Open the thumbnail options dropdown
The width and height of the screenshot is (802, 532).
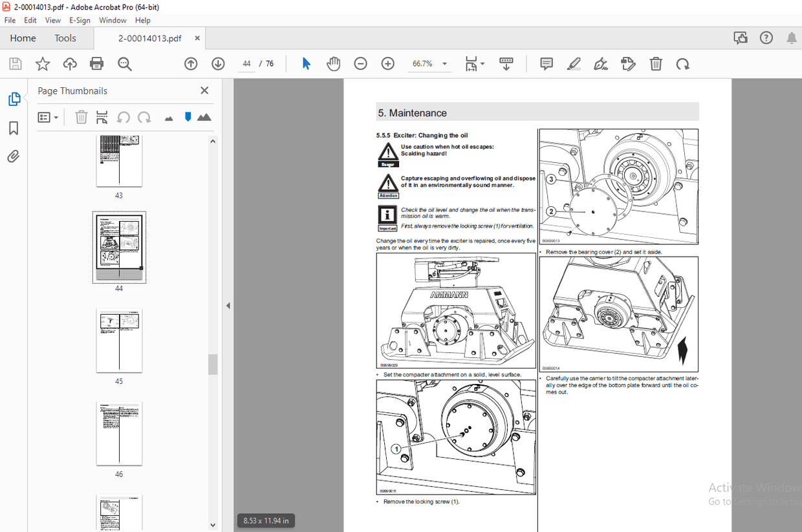48,117
